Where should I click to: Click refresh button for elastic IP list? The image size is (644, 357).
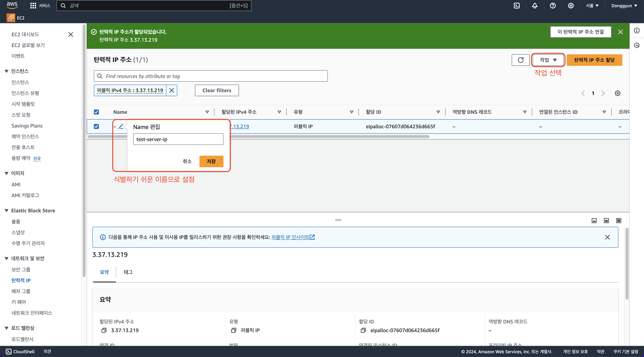521,60
